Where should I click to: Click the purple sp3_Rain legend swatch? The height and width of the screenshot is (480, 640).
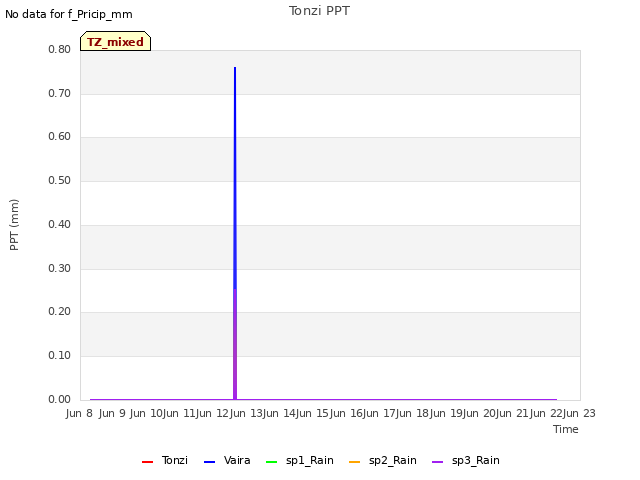pyautogui.click(x=438, y=462)
